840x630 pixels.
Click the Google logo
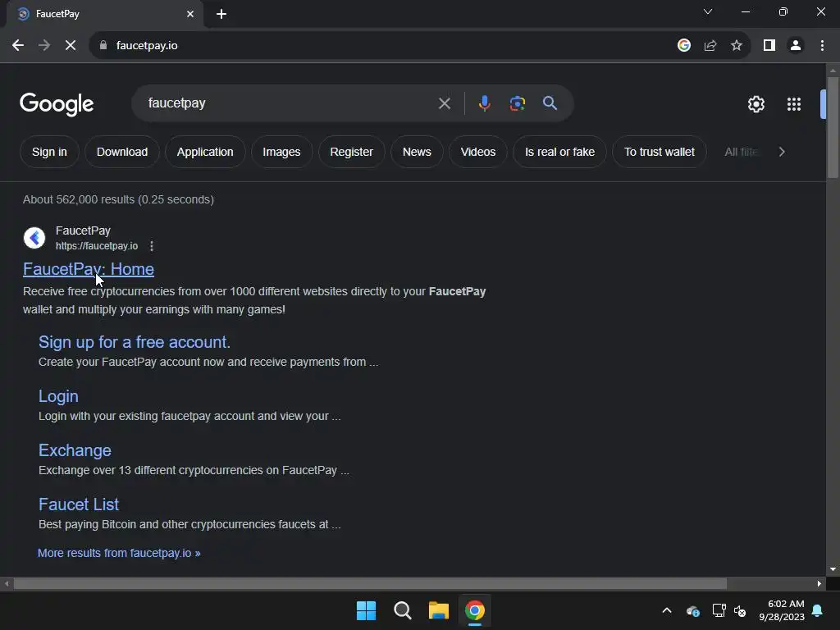click(x=57, y=104)
